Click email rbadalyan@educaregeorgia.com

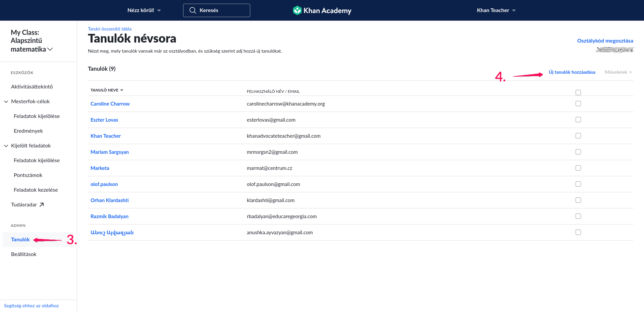[282, 216]
